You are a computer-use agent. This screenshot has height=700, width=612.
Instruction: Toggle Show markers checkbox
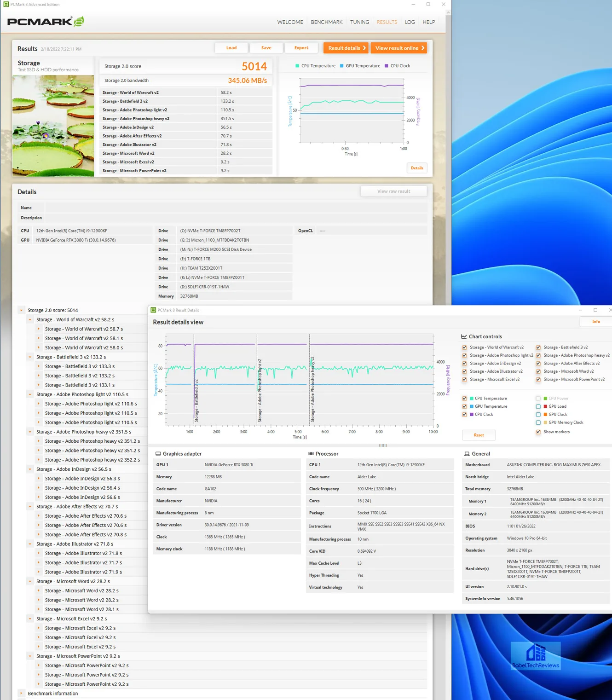point(538,432)
